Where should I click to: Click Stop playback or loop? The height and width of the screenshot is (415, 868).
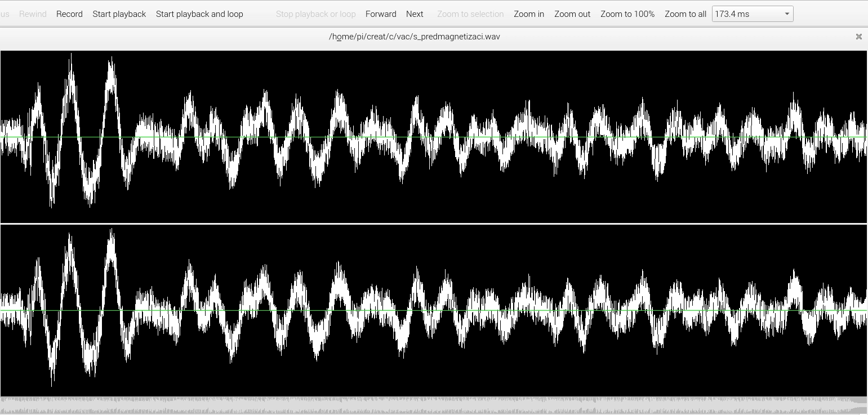[x=316, y=14]
